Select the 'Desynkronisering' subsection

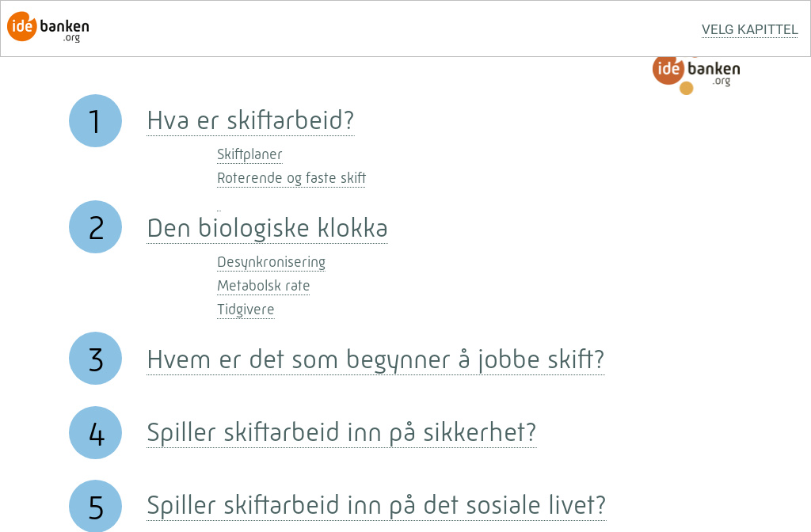pyautogui.click(x=271, y=262)
